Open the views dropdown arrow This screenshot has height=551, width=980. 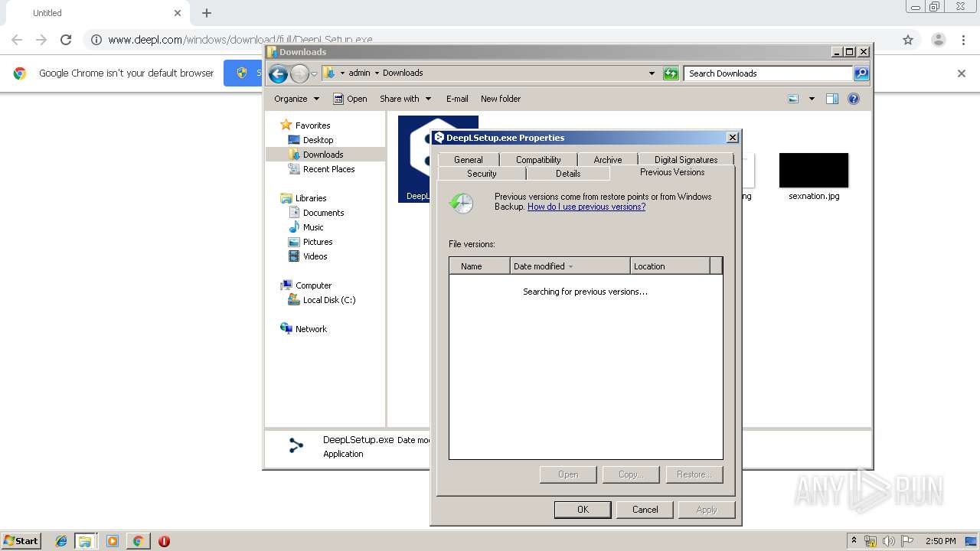[x=812, y=99]
